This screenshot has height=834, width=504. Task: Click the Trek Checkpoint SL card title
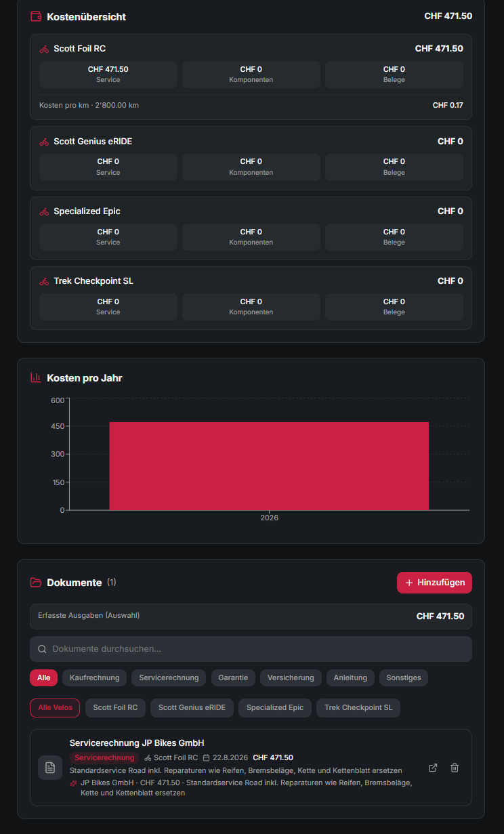click(93, 281)
